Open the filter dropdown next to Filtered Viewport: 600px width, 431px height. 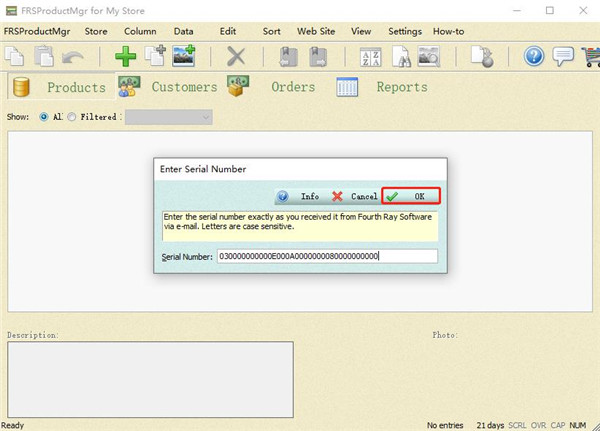point(169,117)
